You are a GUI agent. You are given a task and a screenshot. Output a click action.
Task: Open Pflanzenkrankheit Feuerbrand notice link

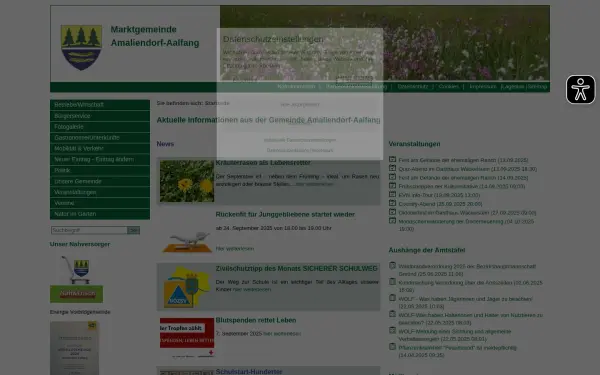coord(457,351)
